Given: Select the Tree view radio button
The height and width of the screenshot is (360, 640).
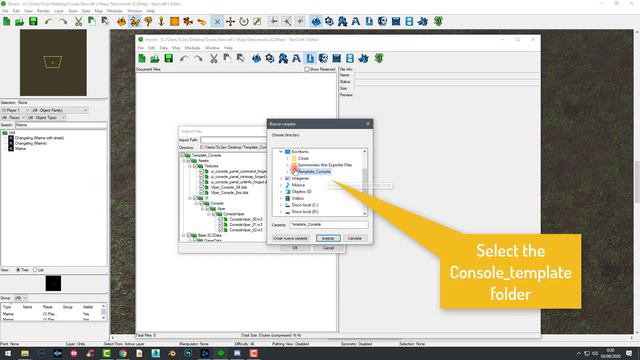Looking at the screenshot, I should (x=18, y=270).
